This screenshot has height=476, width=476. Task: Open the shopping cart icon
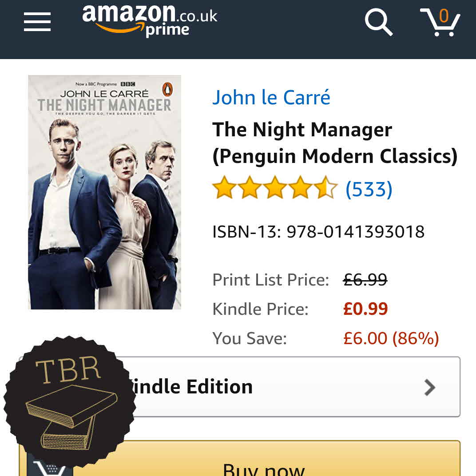click(440, 23)
